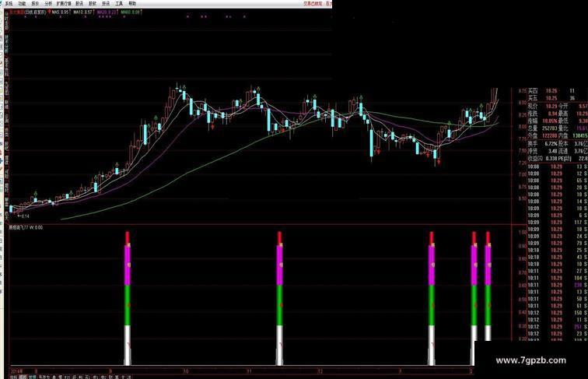
Task: Click the 涨跌 value 0.94
Action: [552, 114]
